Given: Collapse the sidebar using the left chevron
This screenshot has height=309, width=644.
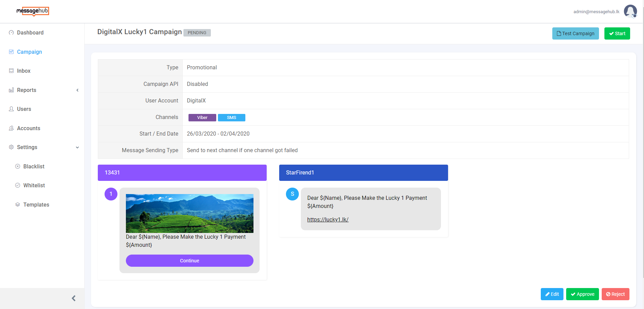Looking at the screenshot, I should [x=73, y=298].
